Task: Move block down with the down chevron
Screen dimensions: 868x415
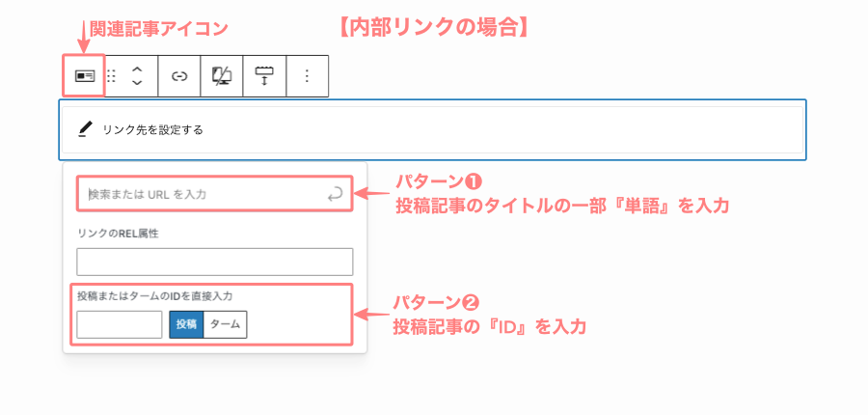Action: [x=137, y=84]
